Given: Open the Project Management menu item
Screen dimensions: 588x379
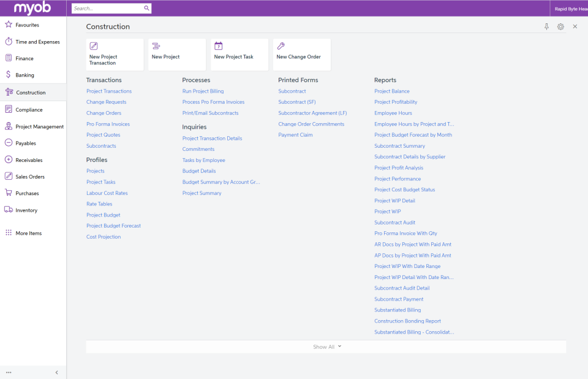Looking at the screenshot, I should pyautogui.click(x=33, y=126).
